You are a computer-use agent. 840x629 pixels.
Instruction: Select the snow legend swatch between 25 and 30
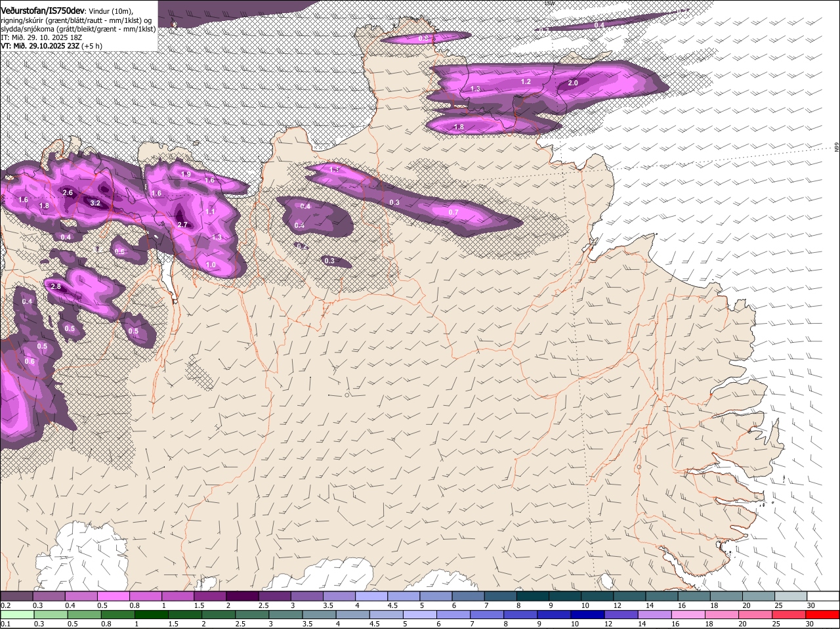(791, 596)
